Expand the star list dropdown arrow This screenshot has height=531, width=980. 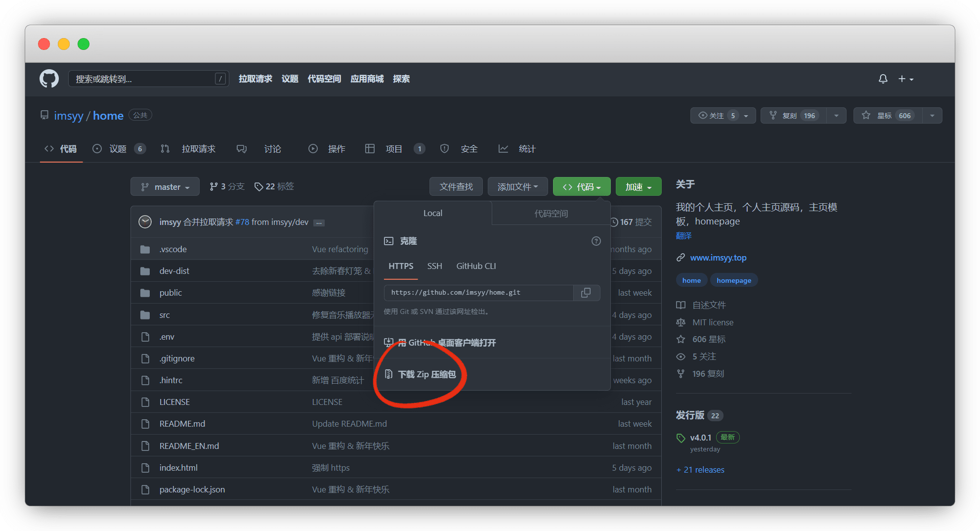pos(932,116)
